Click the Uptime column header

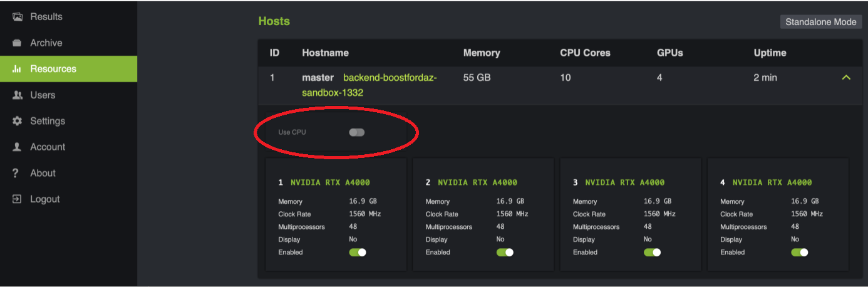tap(770, 53)
